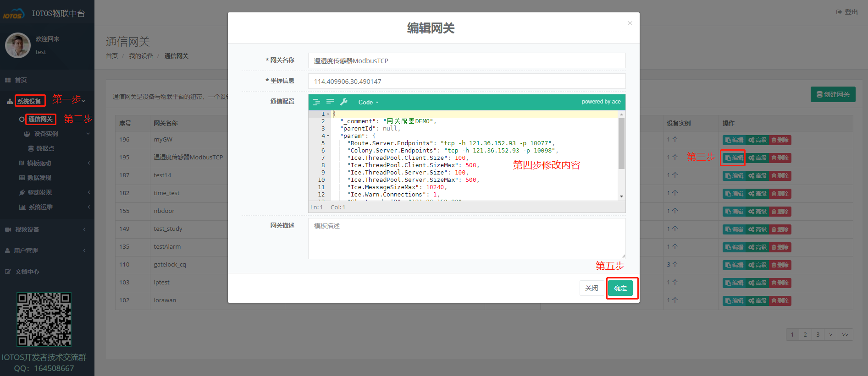Click the 删除 icon for myGW row

pos(780,140)
